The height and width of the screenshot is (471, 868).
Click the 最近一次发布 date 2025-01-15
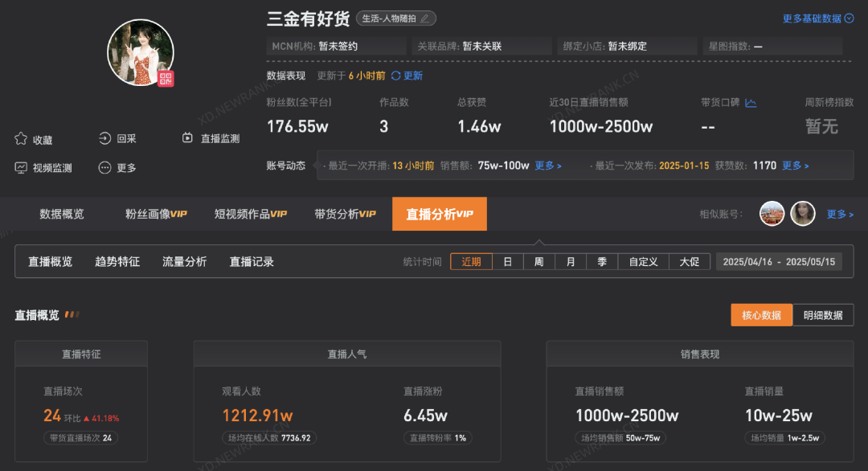[684, 166]
